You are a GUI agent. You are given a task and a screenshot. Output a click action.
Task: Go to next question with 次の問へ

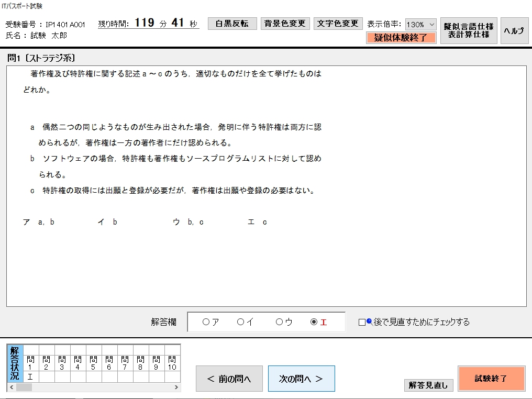[301, 379]
